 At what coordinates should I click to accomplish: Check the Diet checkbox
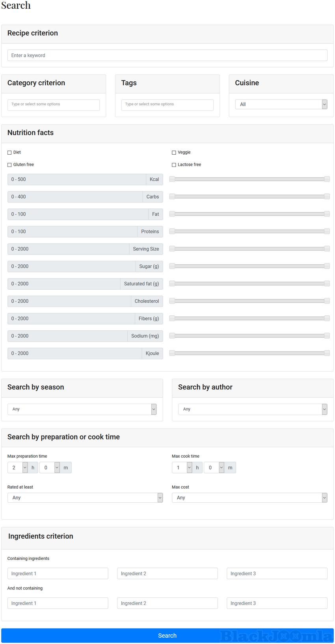tap(9, 153)
